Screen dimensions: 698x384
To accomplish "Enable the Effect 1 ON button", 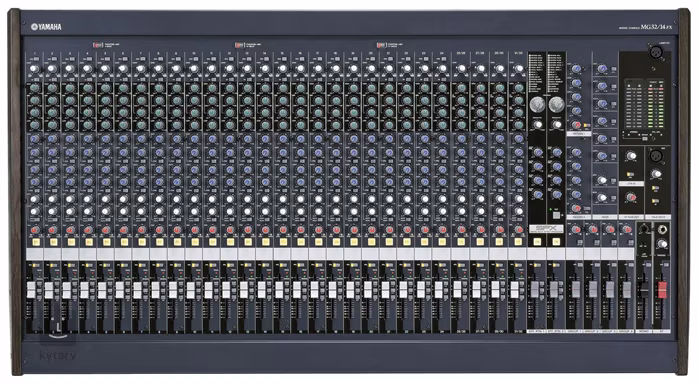I will [537, 242].
